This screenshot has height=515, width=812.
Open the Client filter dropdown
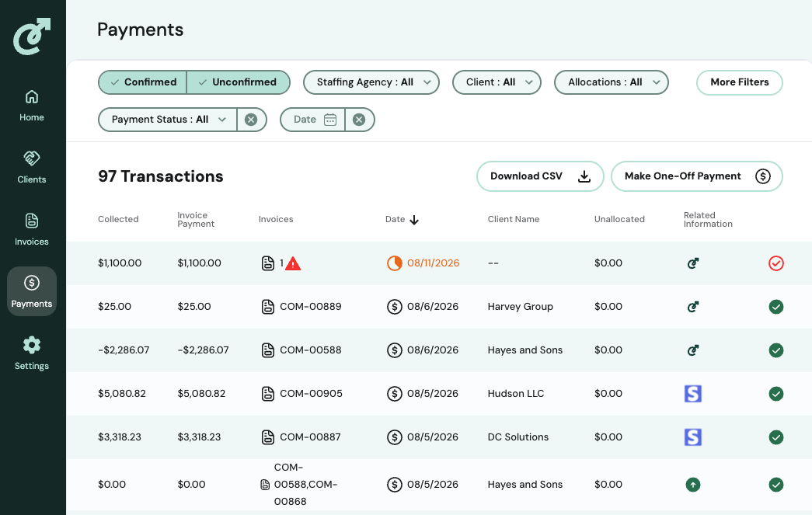click(497, 82)
